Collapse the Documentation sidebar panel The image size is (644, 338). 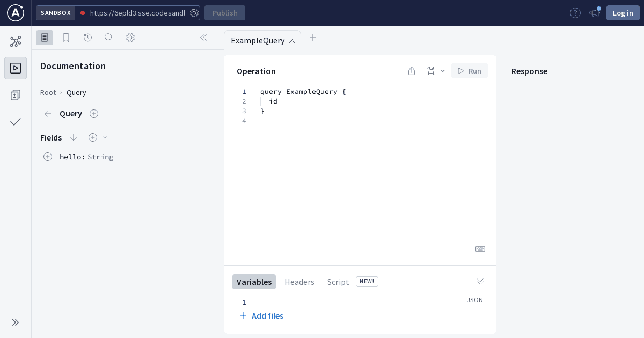tap(203, 38)
